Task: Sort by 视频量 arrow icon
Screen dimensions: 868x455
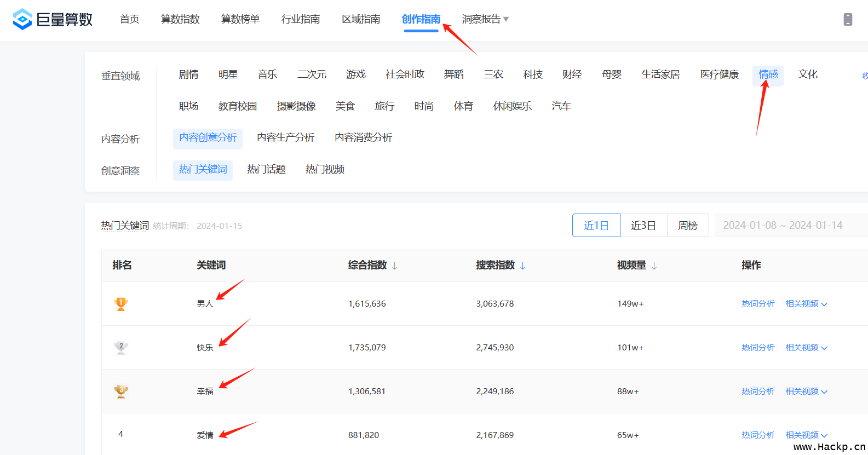Action: pos(654,266)
